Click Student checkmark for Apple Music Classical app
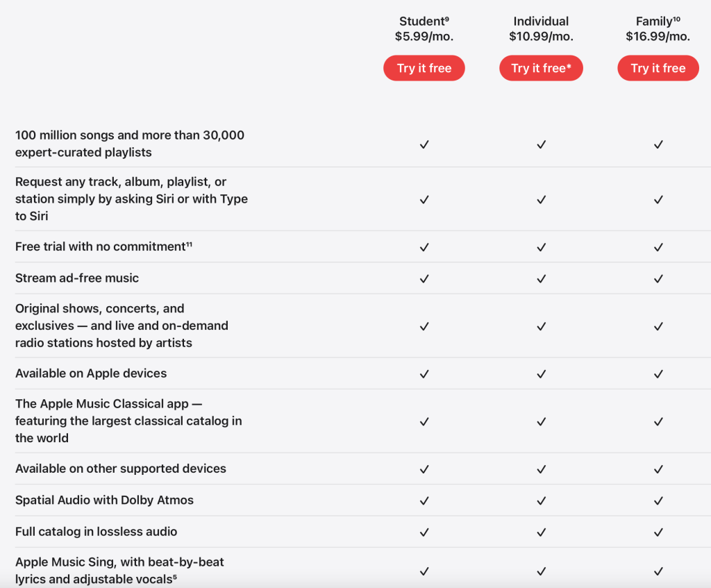The image size is (711, 588). click(424, 421)
